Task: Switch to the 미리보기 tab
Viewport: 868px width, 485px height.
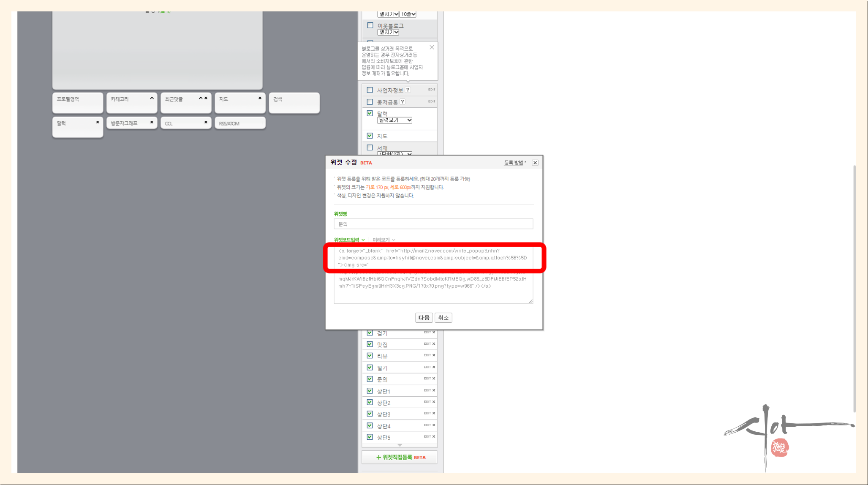Action: [384, 240]
